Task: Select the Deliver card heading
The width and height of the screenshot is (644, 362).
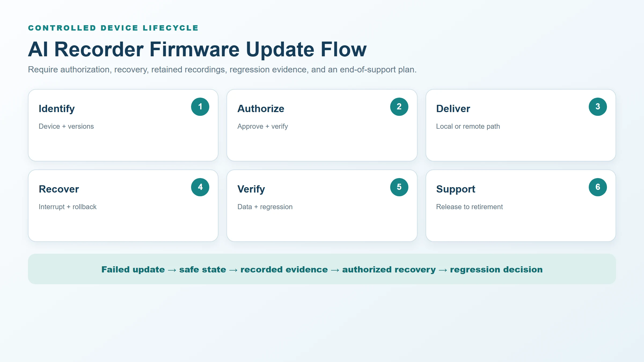Action: click(453, 109)
